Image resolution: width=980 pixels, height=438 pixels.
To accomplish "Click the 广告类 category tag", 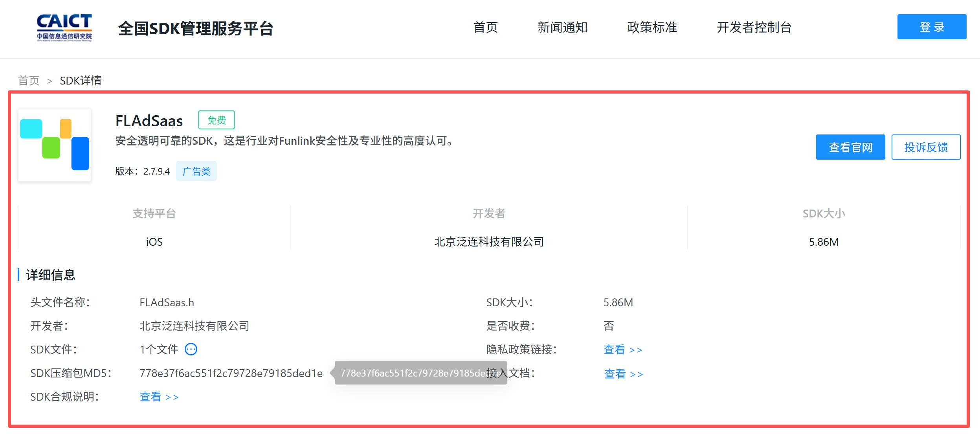I will [196, 171].
